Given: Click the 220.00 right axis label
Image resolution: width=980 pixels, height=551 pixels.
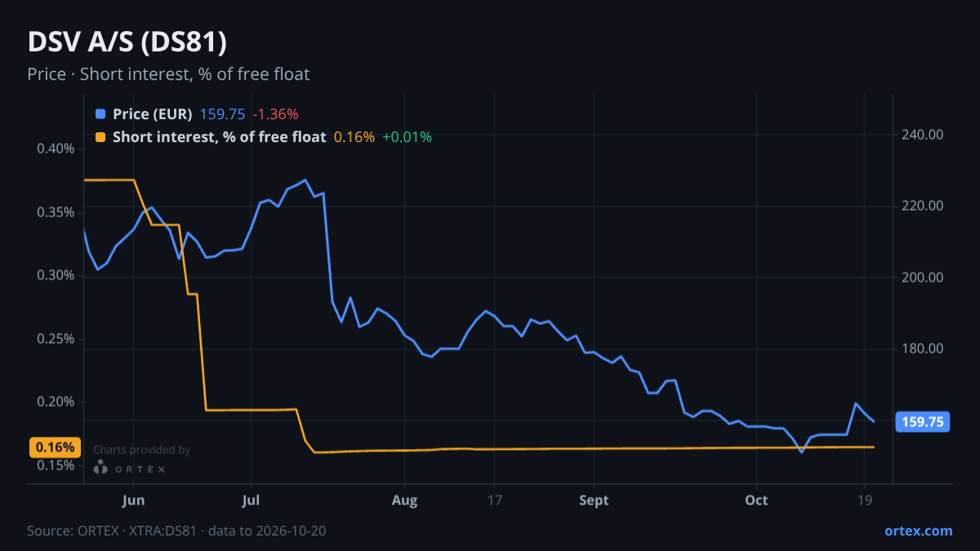Looking at the screenshot, I should point(924,206).
